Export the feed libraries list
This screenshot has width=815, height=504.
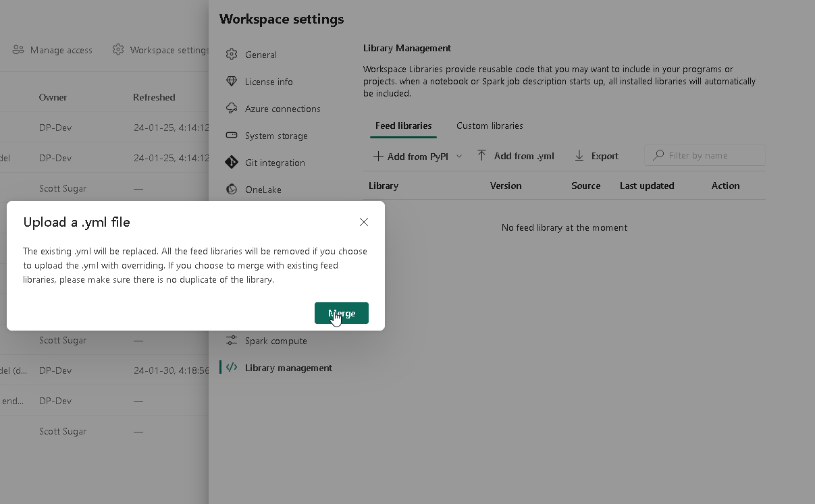(x=603, y=156)
